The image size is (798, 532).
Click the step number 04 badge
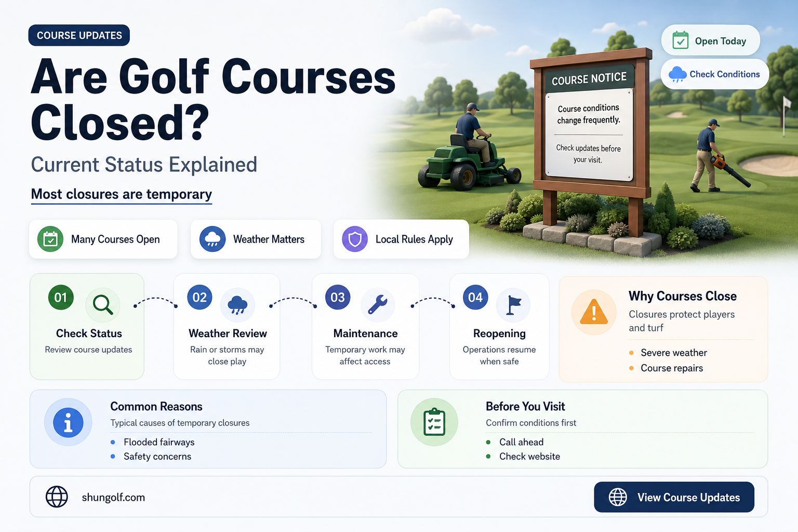pos(475,297)
